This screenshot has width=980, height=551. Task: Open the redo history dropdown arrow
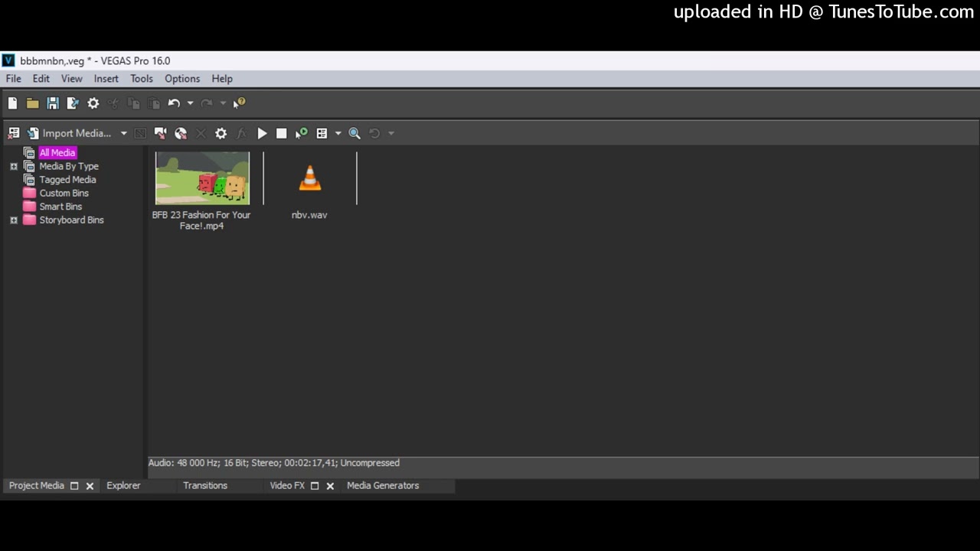pyautogui.click(x=223, y=103)
